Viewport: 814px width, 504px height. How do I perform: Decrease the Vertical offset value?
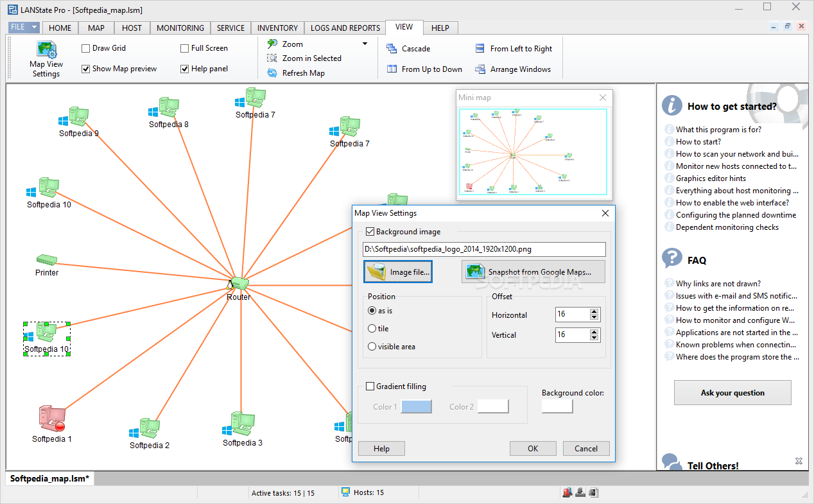click(594, 338)
